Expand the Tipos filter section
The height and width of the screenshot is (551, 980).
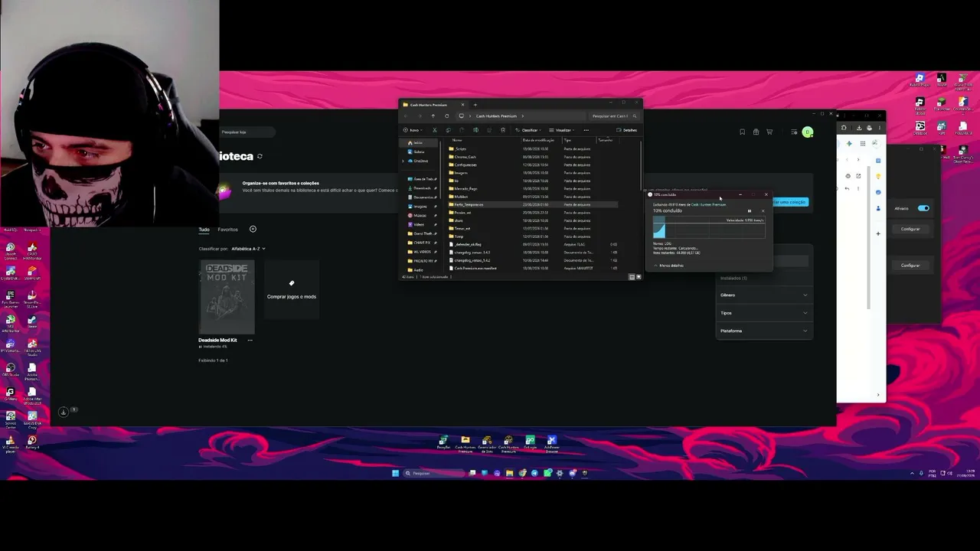764,313
